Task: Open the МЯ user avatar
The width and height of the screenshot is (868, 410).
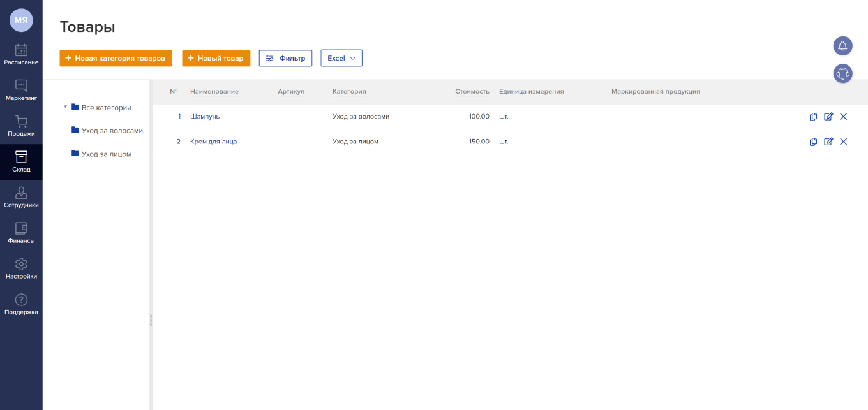Action: (21, 20)
